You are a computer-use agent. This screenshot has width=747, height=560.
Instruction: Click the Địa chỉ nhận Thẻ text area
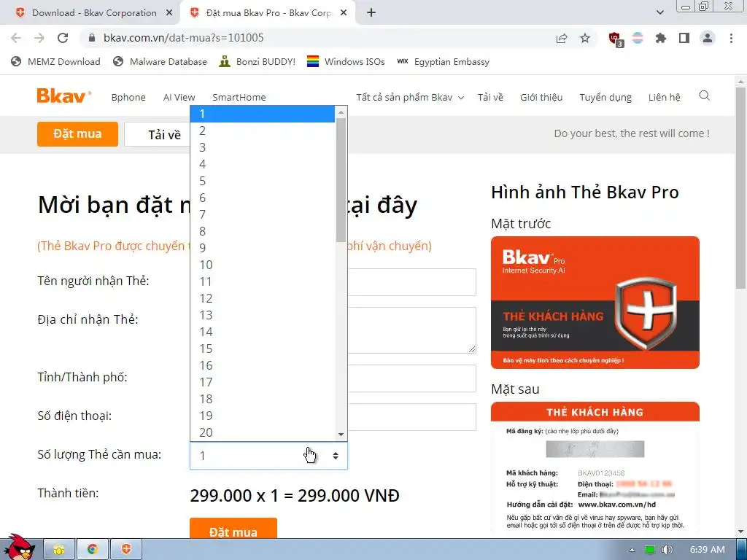click(411, 330)
